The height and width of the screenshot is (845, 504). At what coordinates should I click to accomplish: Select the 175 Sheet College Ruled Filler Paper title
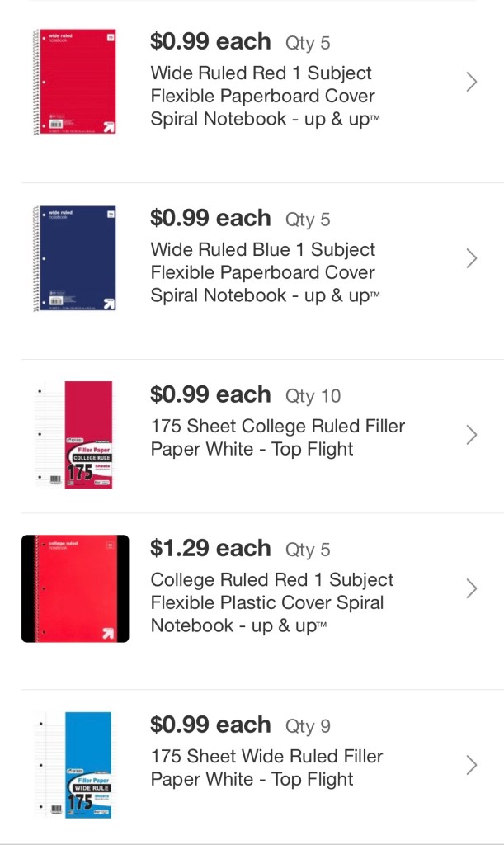[277, 437]
